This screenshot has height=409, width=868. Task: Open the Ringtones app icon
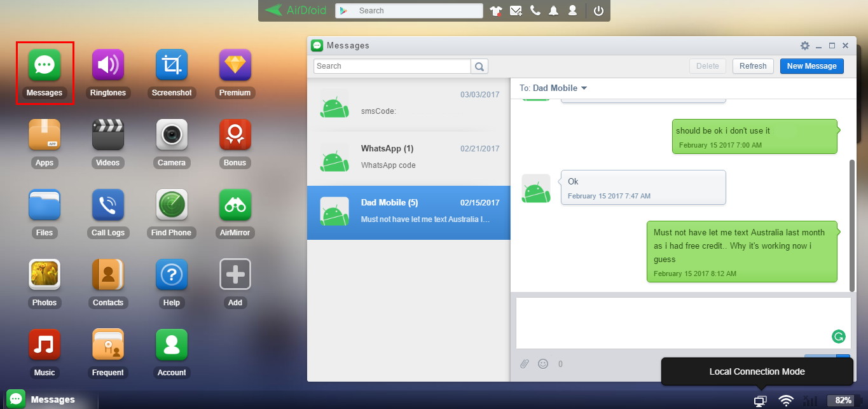(x=108, y=65)
